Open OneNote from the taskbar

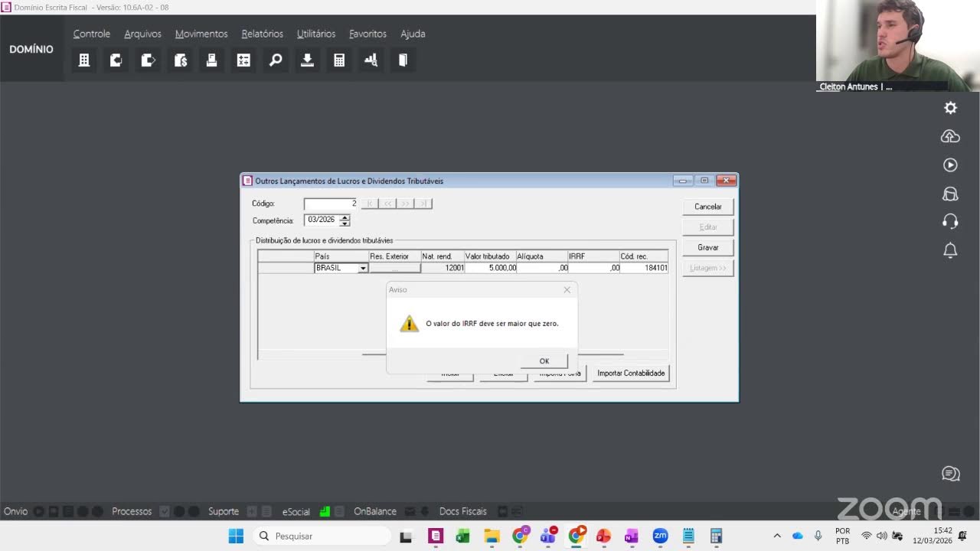click(x=632, y=536)
